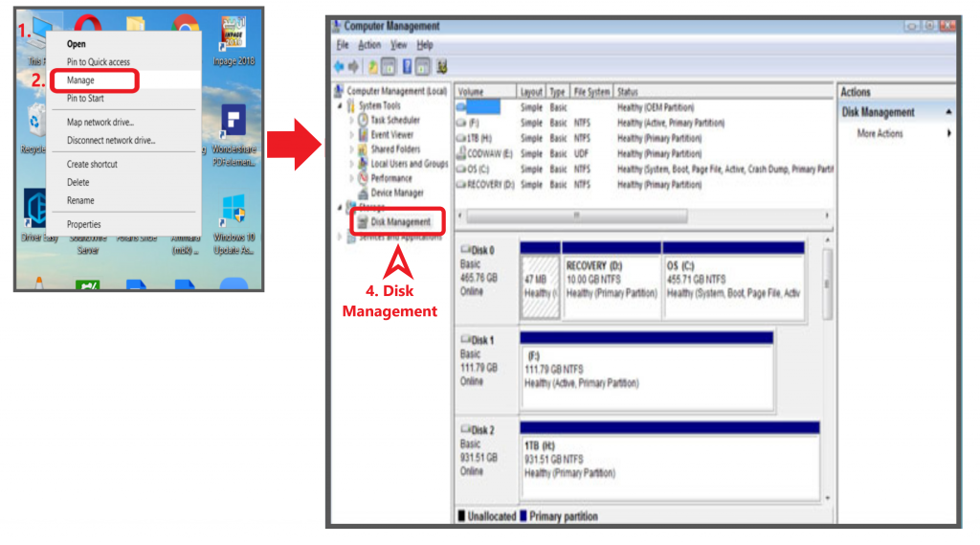This screenshot has width=980, height=545.
Task: Click the Layout column header
Action: [x=531, y=92]
